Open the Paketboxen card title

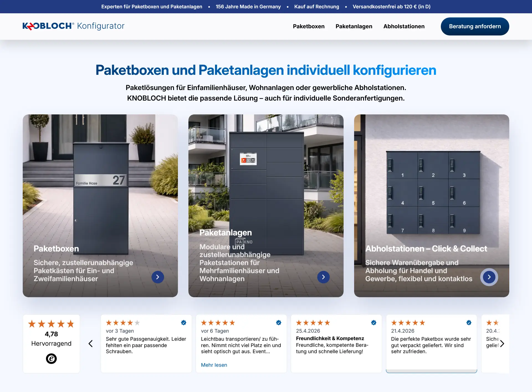56,249
